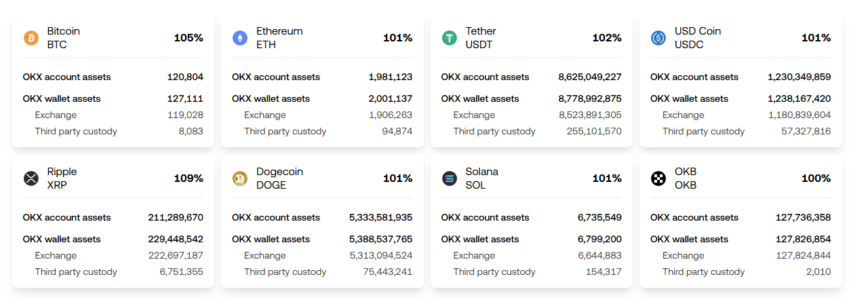Screen dimensions: 868x298
Task: Click Tether account assets value 8,625,049,227
Action: pyautogui.click(x=590, y=77)
